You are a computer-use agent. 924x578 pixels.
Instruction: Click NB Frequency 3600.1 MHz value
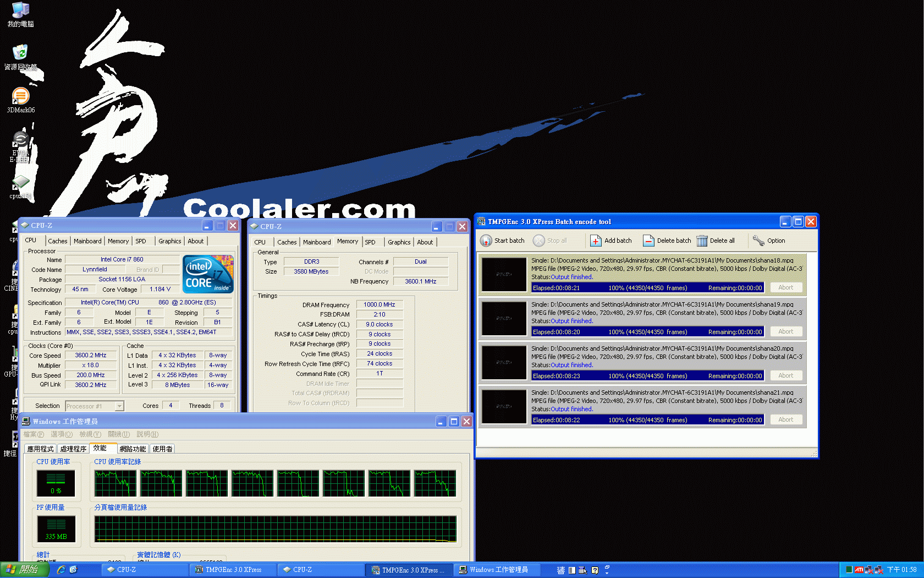[421, 281]
